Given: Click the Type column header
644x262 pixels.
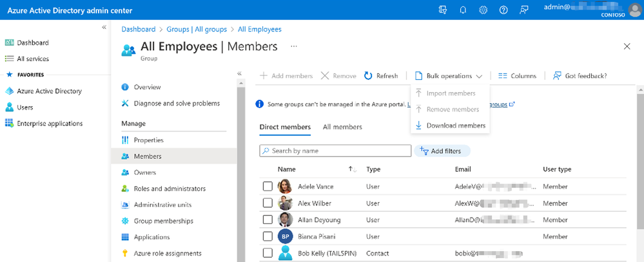Looking at the screenshot, I should (373, 169).
